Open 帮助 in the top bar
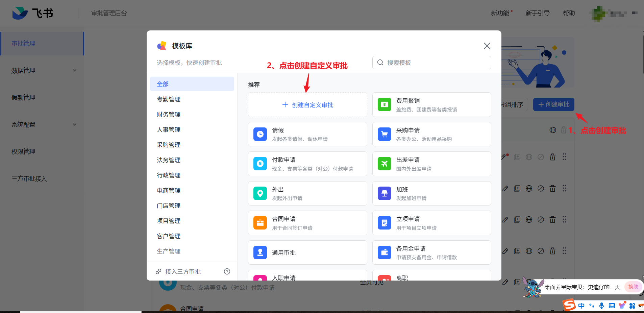The image size is (644, 313). coord(569,13)
